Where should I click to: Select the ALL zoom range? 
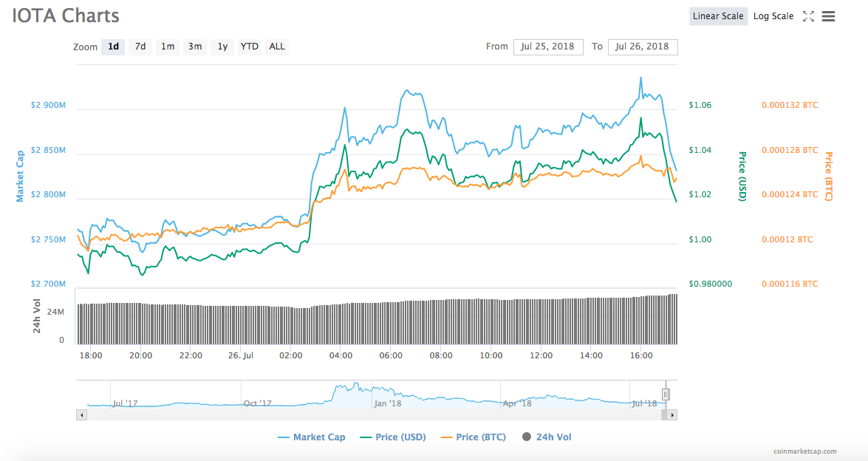[277, 47]
